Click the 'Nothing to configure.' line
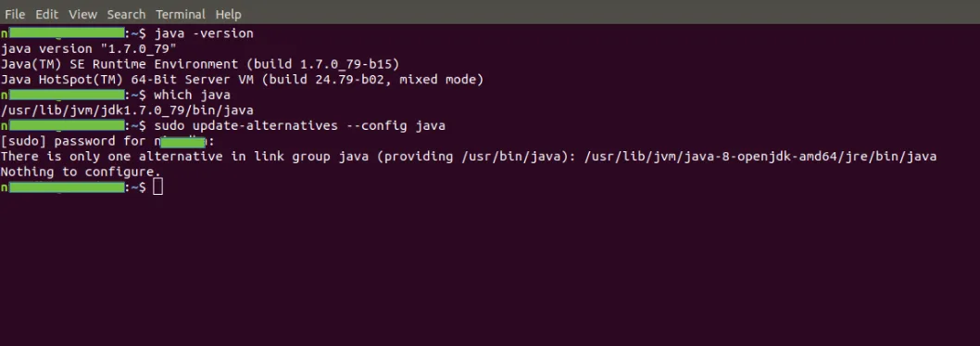 (x=81, y=172)
